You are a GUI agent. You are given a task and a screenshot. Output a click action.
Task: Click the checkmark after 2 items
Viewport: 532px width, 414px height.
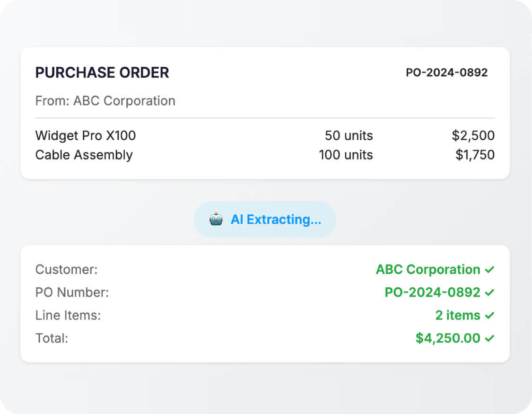click(x=489, y=315)
